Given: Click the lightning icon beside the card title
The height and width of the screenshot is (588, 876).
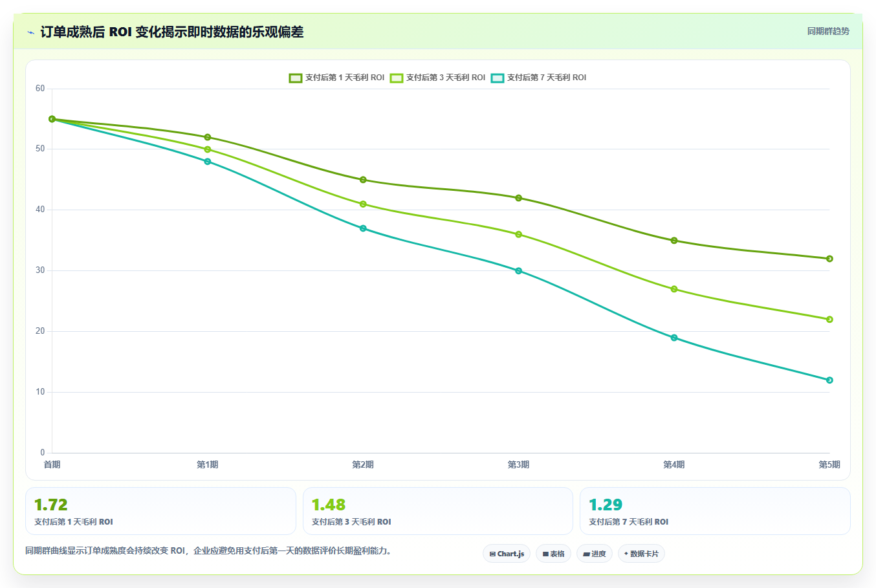Looking at the screenshot, I should (x=30, y=32).
